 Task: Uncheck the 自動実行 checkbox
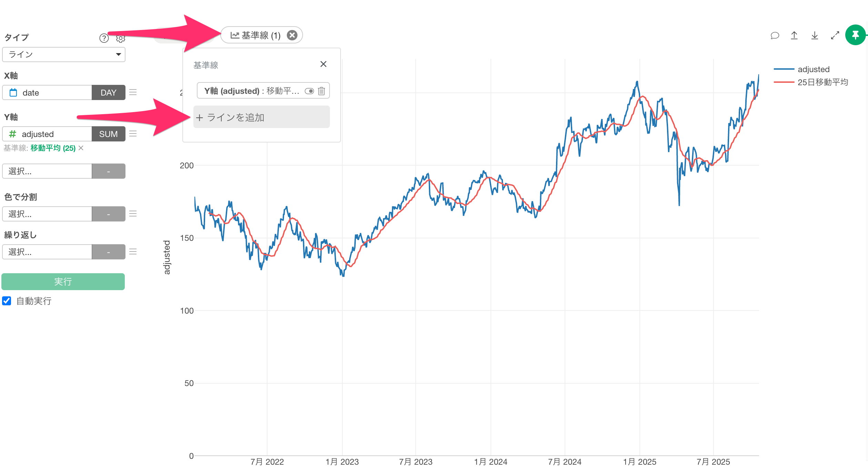[7, 301]
